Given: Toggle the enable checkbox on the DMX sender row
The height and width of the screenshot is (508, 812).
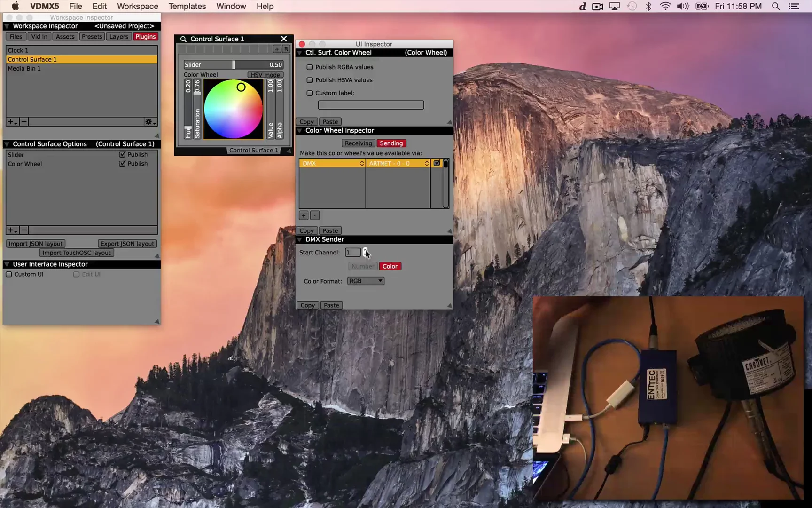Looking at the screenshot, I should pyautogui.click(x=437, y=163).
